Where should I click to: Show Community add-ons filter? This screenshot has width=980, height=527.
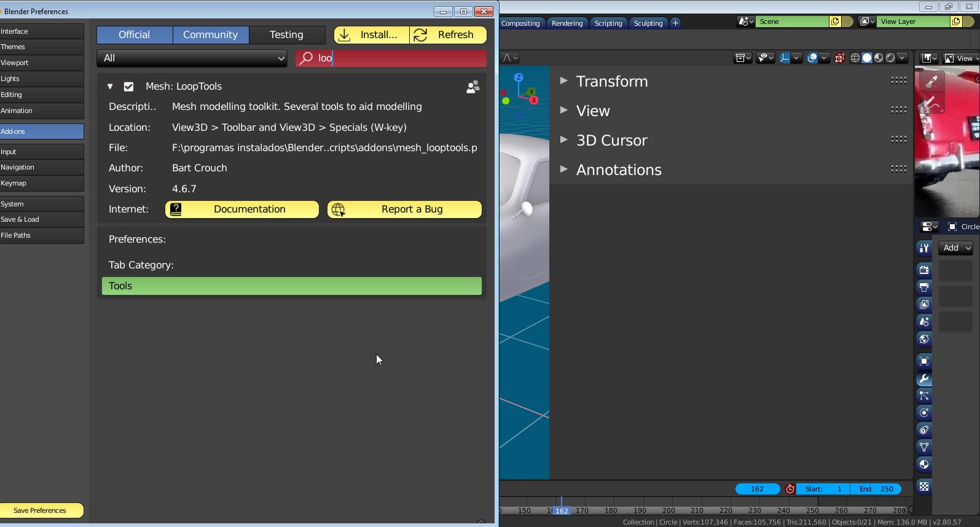tap(210, 35)
